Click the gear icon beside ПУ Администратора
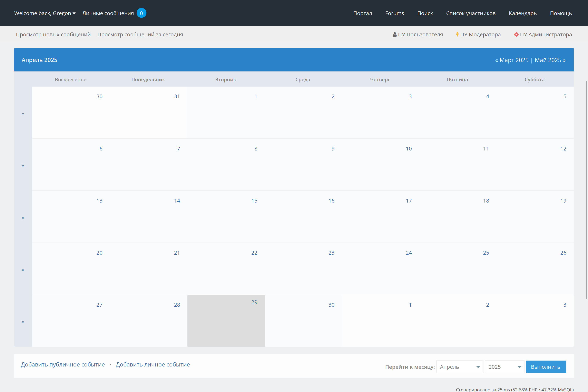 [516, 35]
